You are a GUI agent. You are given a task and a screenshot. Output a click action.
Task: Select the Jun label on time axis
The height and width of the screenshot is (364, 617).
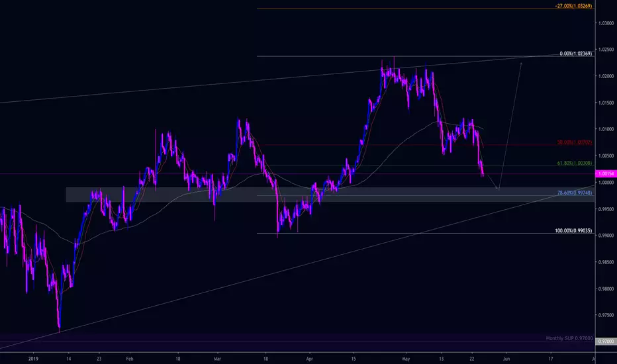pyautogui.click(x=506, y=359)
